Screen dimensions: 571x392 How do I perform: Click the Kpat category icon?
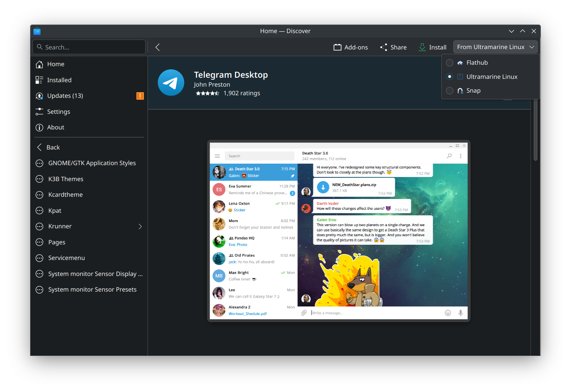coord(39,211)
